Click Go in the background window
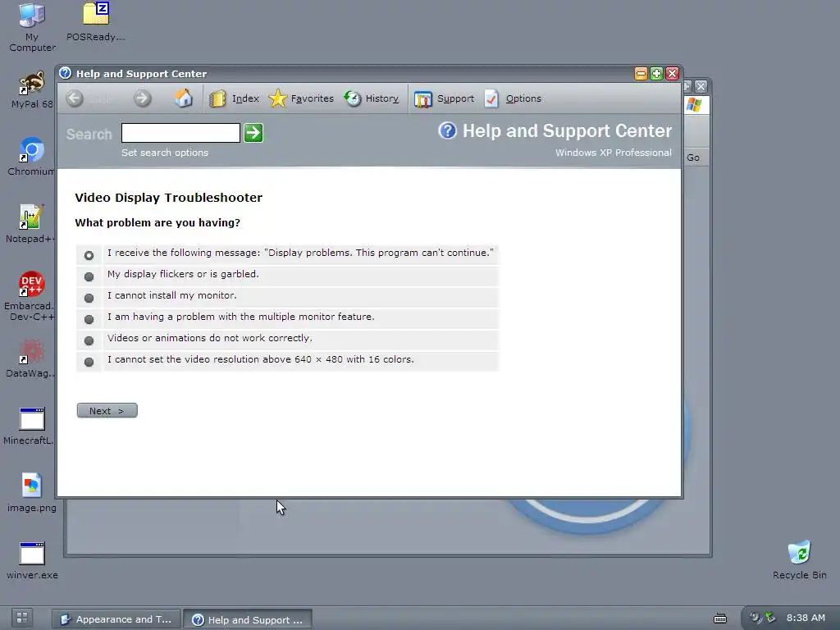Screen dimensions: 840x630 (693, 157)
